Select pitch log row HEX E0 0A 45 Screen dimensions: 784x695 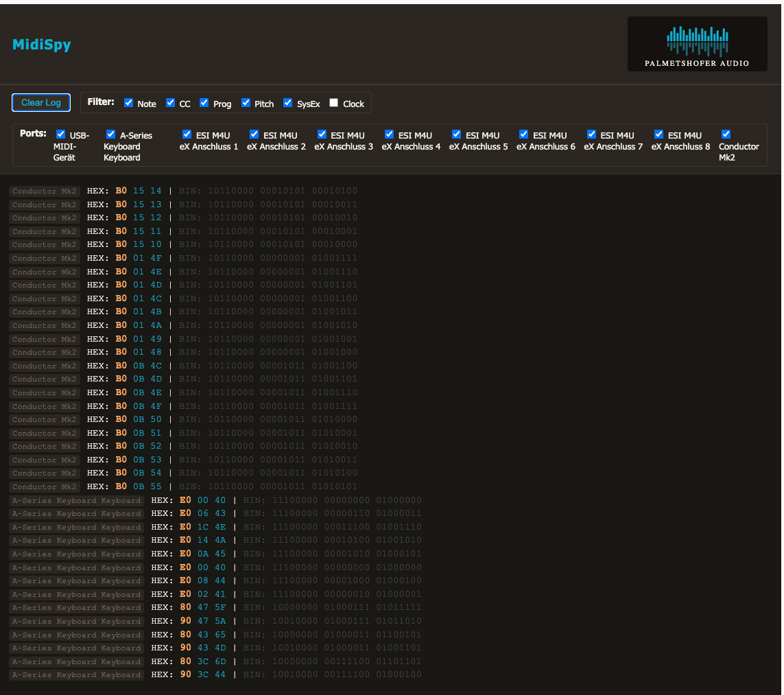[x=215, y=554]
